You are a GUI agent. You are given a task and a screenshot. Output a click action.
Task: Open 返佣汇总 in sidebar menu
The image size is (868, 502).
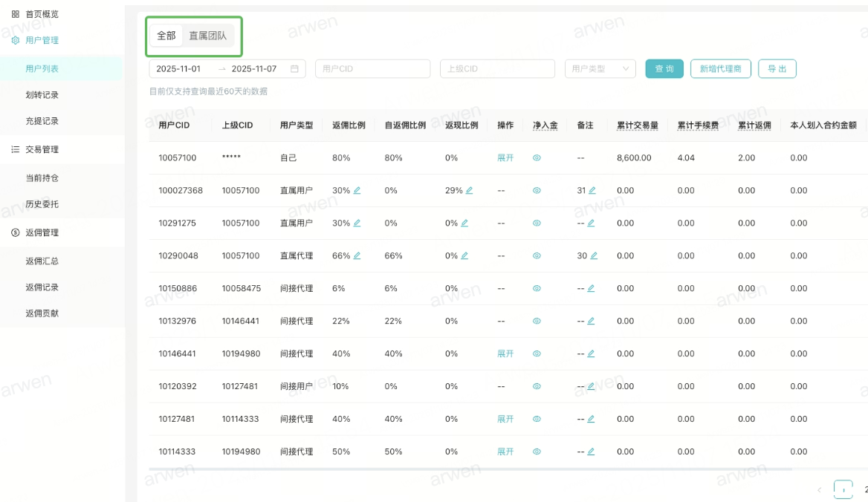pyautogui.click(x=42, y=261)
